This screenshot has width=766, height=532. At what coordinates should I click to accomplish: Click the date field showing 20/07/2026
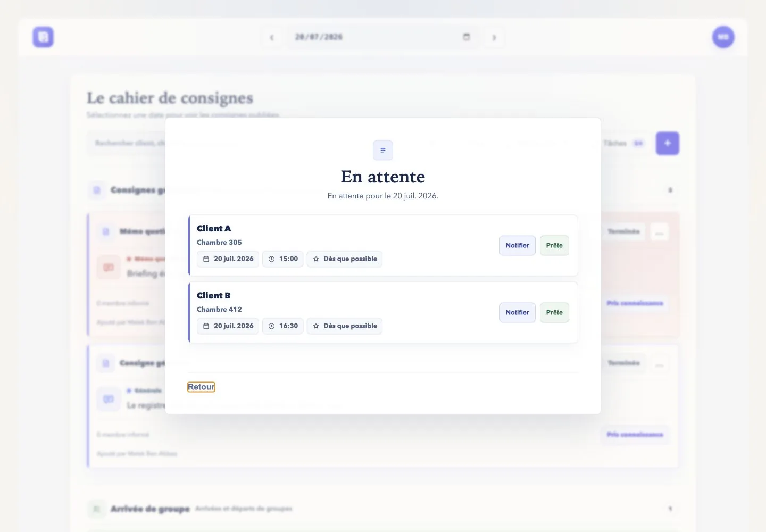383,37
